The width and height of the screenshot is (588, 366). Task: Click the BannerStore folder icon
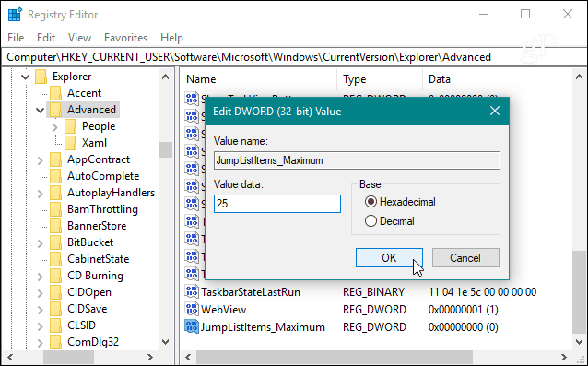pos(55,226)
